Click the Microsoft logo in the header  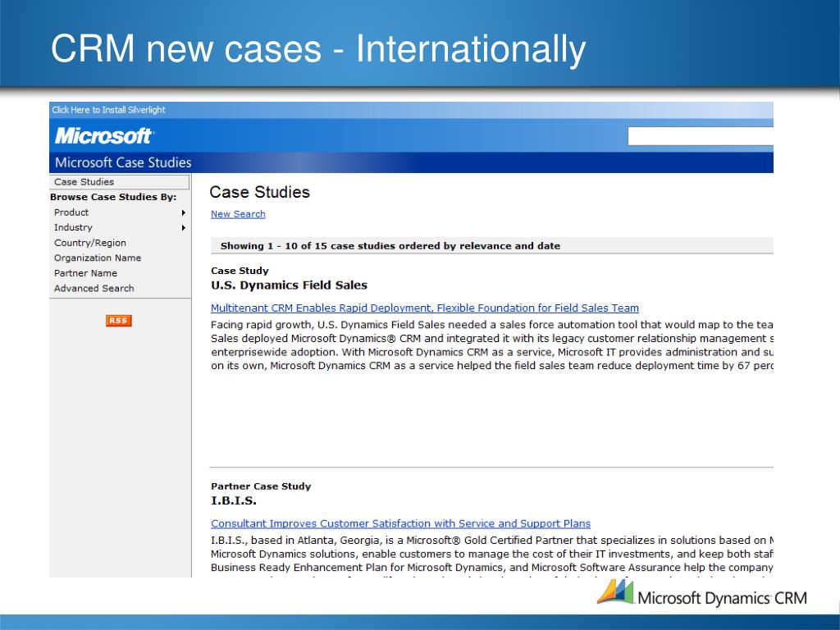tap(104, 135)
